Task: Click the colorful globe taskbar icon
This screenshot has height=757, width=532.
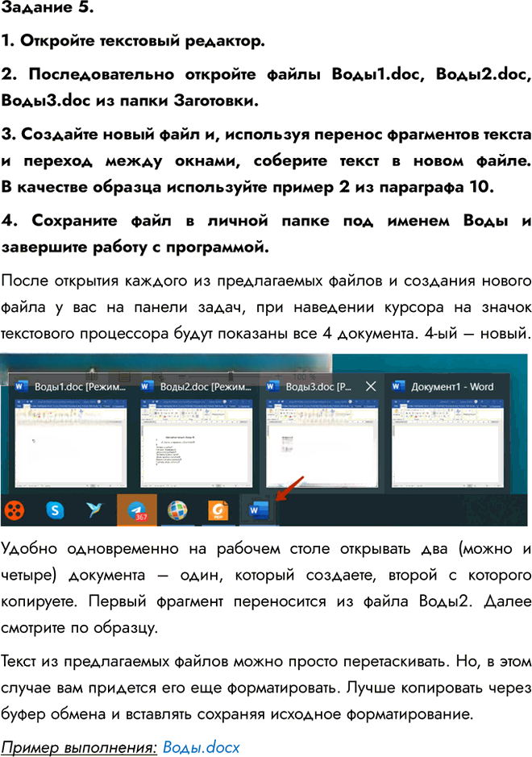Action: tap(177, 510)
